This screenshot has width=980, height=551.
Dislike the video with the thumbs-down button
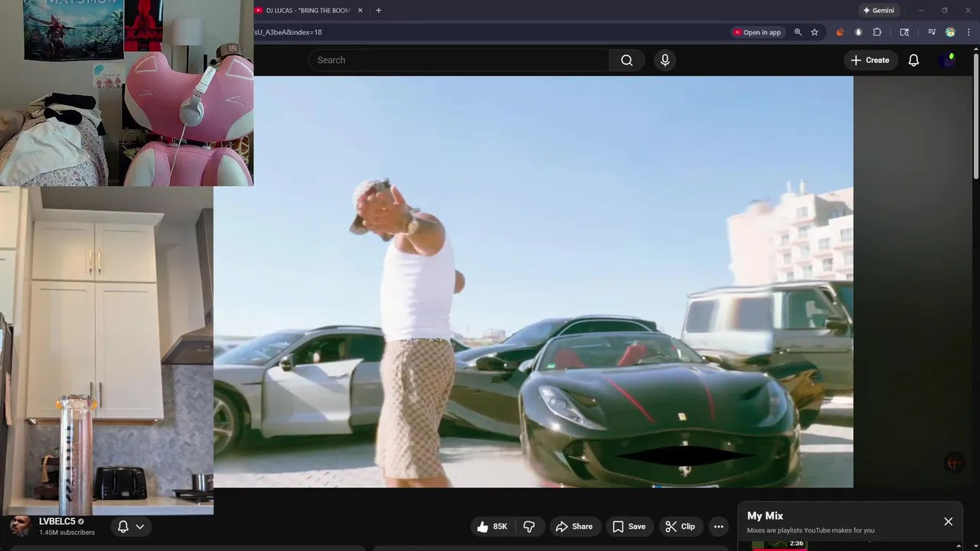(x=529, y=527)
